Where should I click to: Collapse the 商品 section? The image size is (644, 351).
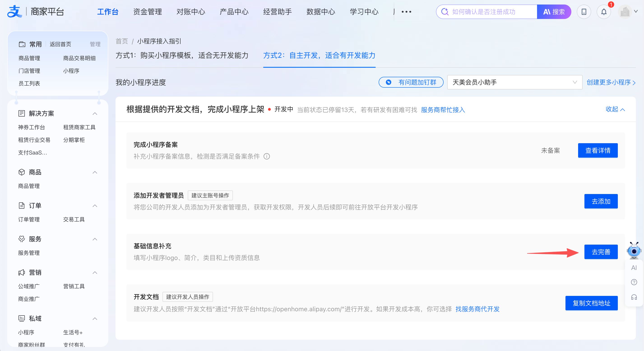(95, 173)
